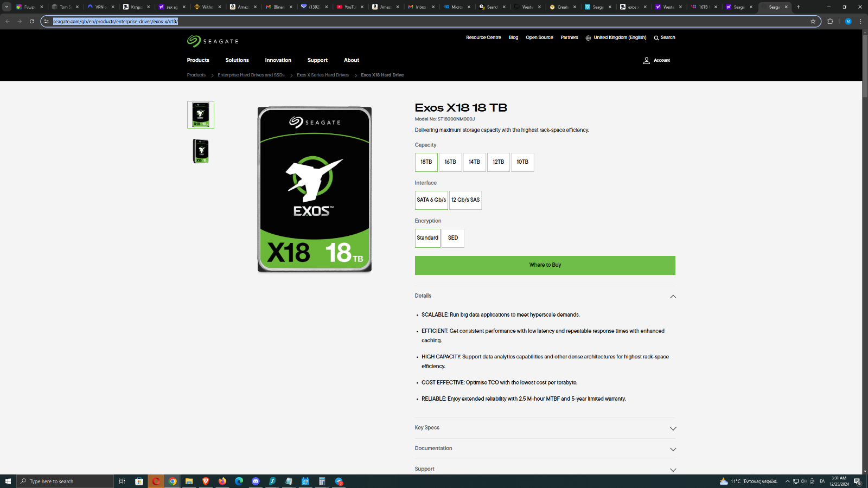Open the Open Source link
The height and width of the screenshot is (488, 868).
tap(539, 38)
